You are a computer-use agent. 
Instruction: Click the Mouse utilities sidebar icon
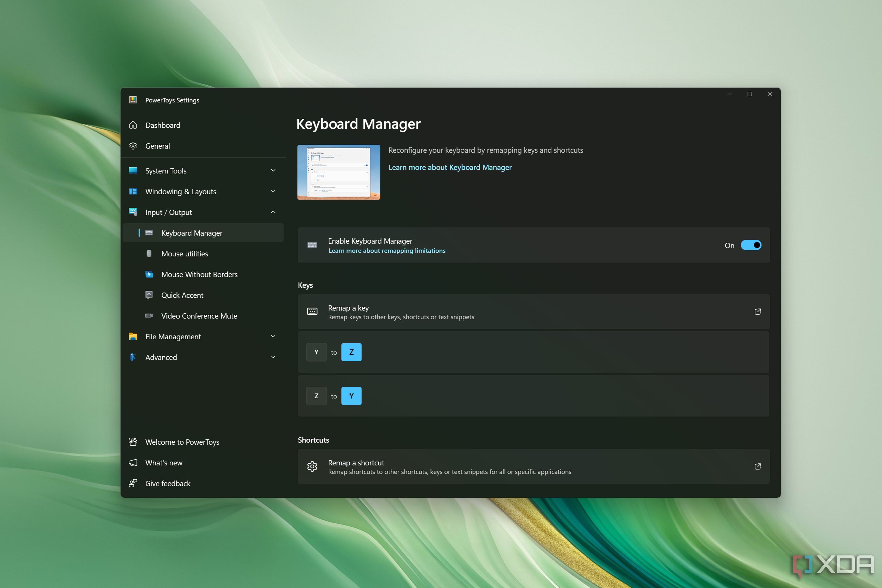coord(150,253)
